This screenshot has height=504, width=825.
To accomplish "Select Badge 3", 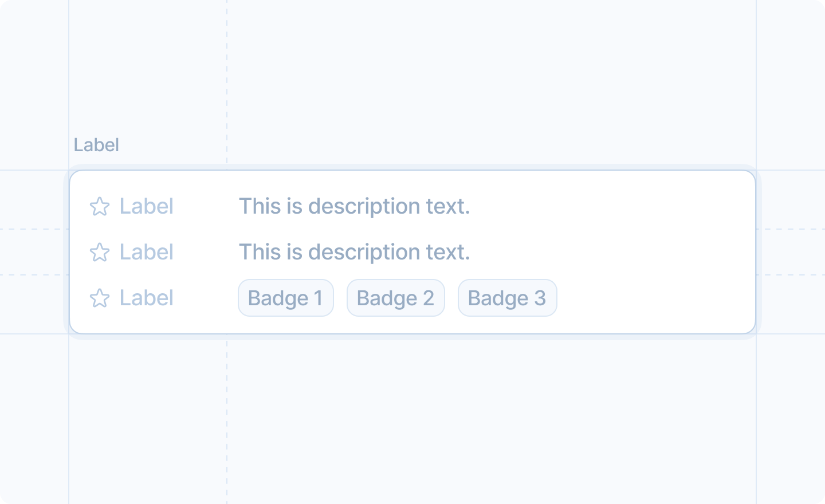I will (507, 298).
